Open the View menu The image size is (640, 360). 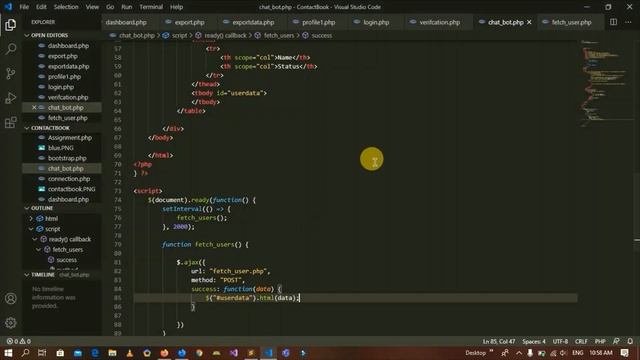click(92, 7)
